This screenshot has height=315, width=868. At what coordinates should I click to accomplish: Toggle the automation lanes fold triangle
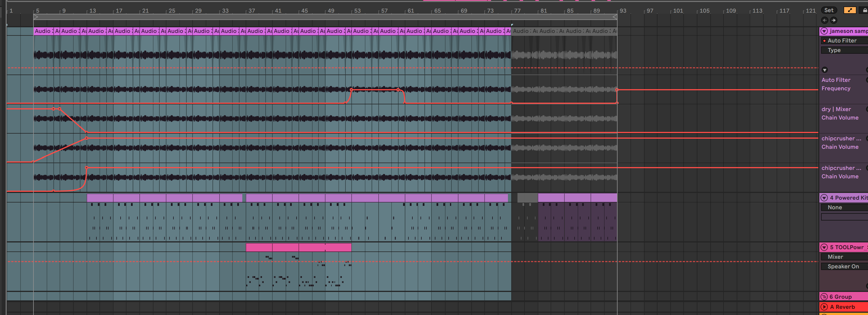tap(824, 70)
